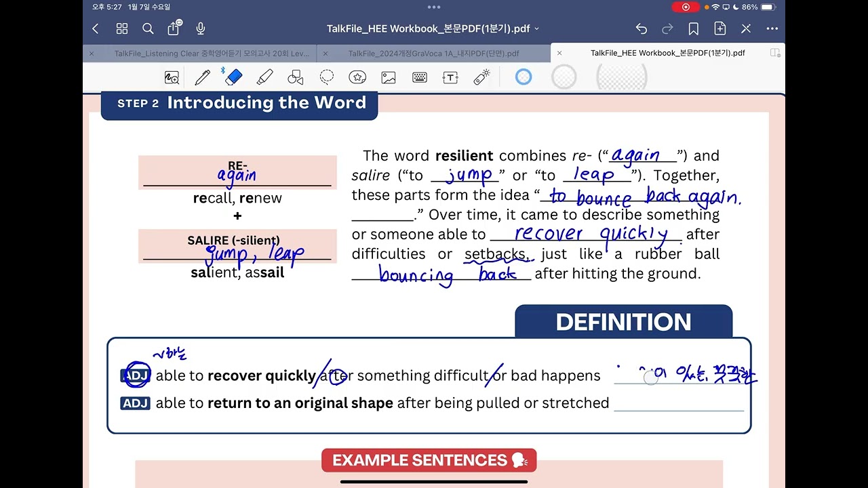Open the three-dot more options menu

coord(772,28)
